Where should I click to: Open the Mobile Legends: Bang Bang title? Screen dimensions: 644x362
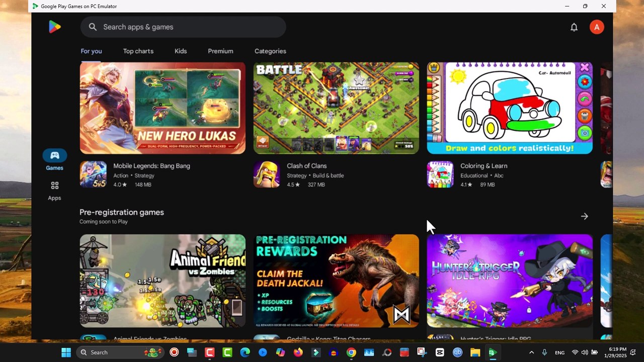[x=151, y=166]
